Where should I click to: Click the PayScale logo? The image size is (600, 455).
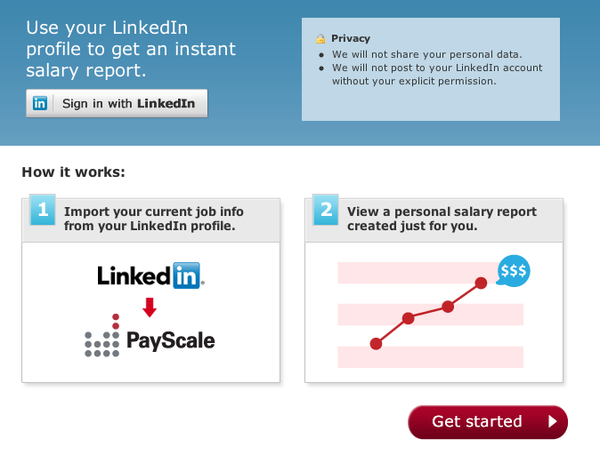(150, 336)
